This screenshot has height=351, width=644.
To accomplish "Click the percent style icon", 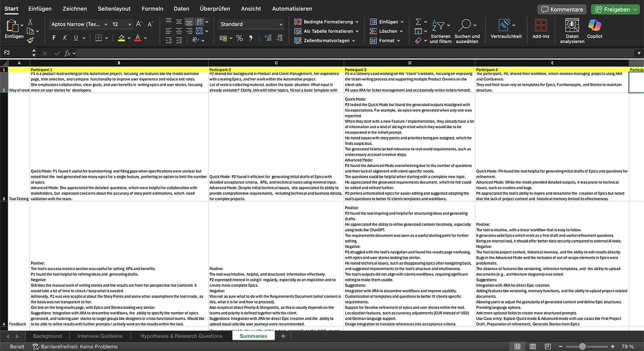I will click(240, 38).
